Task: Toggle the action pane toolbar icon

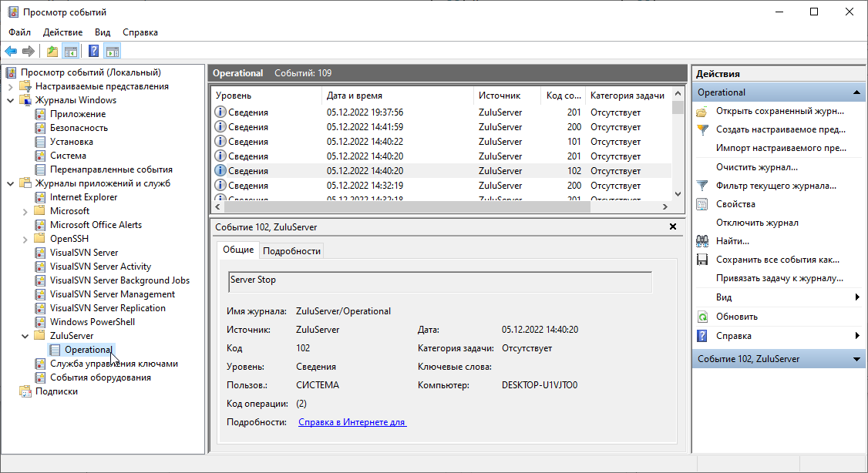Action: [112, 52]
